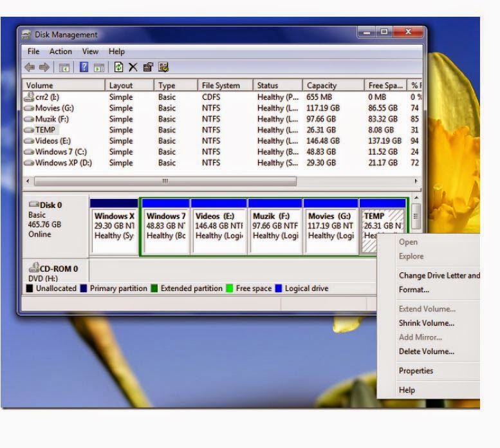Click the Disk Management title bar icon
This screenshot has width=500, height=448.
point(26,35)
